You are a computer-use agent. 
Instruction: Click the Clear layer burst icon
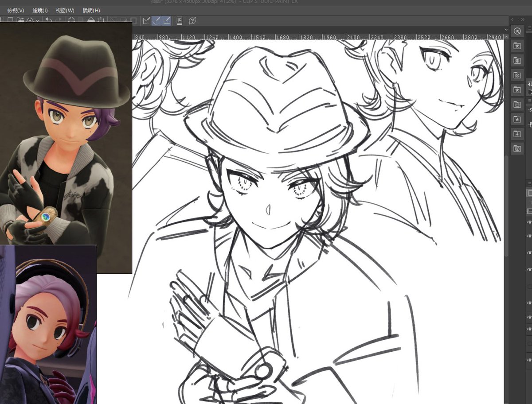tap(71, 20)
